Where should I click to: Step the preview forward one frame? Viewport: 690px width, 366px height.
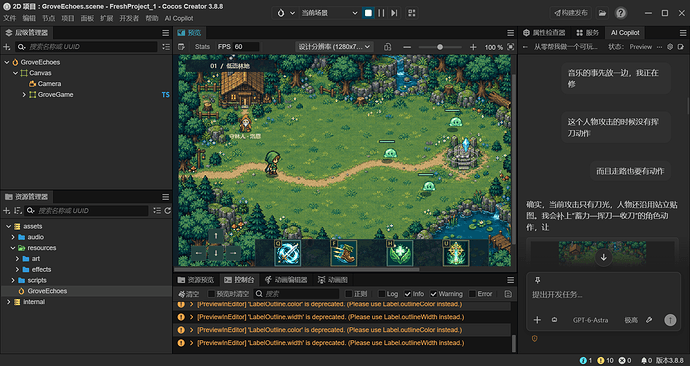coord(394,13)
